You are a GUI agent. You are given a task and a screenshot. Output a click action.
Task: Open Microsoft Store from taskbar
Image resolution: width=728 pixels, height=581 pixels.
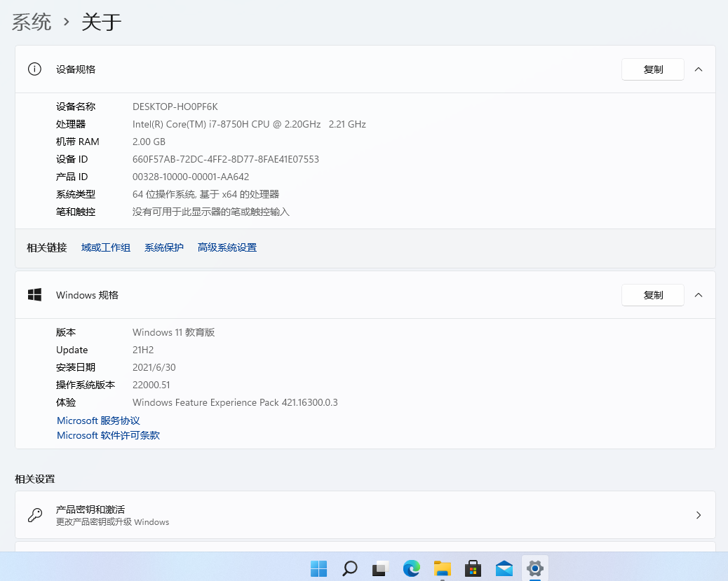click(473, 568)
